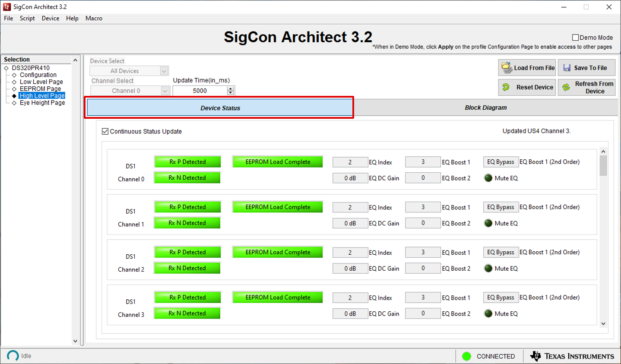Click EQ Boost 1 field for Channel 2
The image size is (621, 364).
click(423, 252)
